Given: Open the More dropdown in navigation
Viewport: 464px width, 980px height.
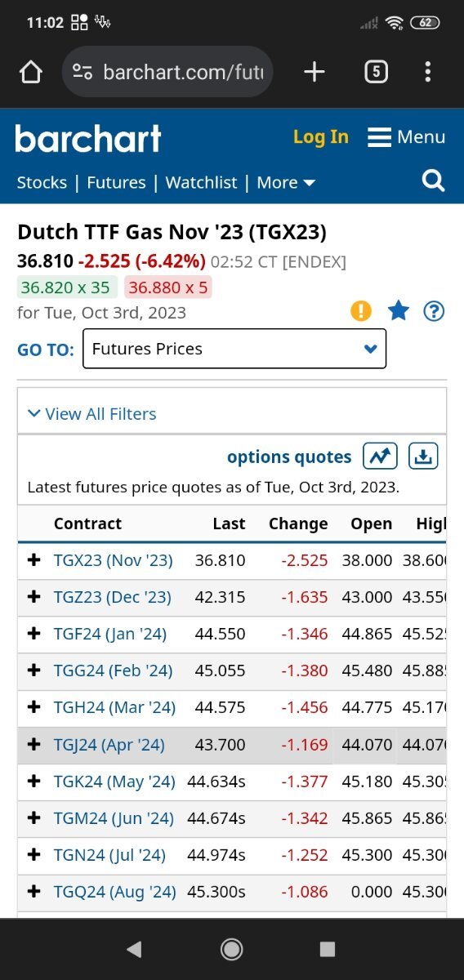Looking at the screenshot, I should (x=286, y=182).
